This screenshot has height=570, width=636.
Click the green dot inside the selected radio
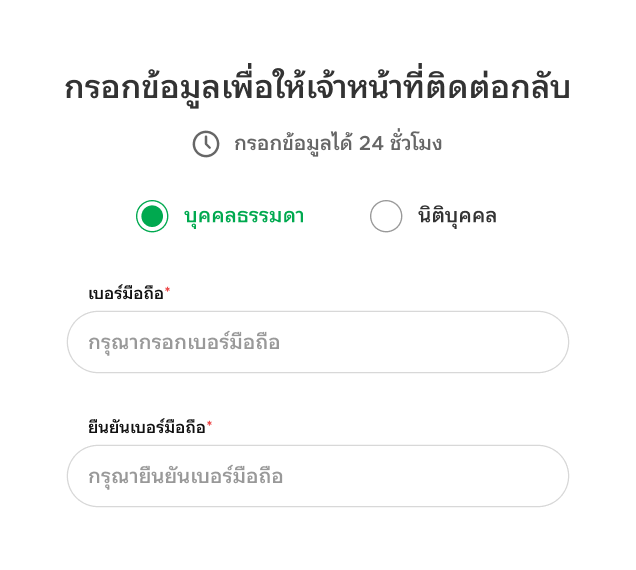pos(152,216)
